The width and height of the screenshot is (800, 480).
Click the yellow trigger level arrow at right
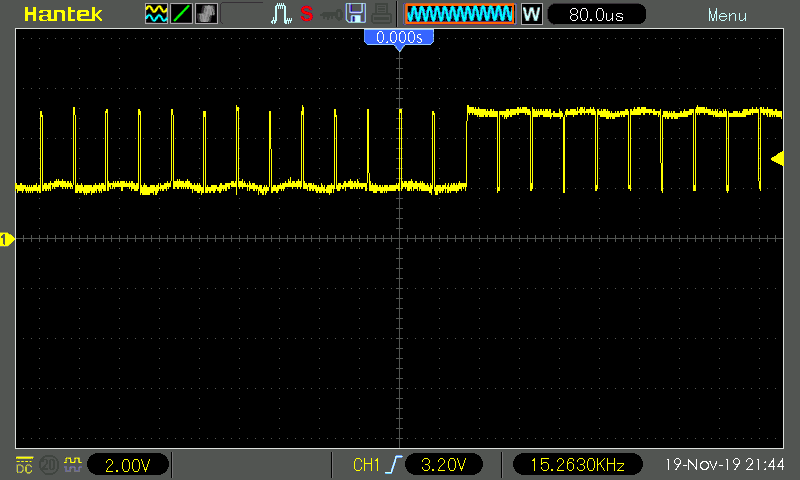[777, 159]
